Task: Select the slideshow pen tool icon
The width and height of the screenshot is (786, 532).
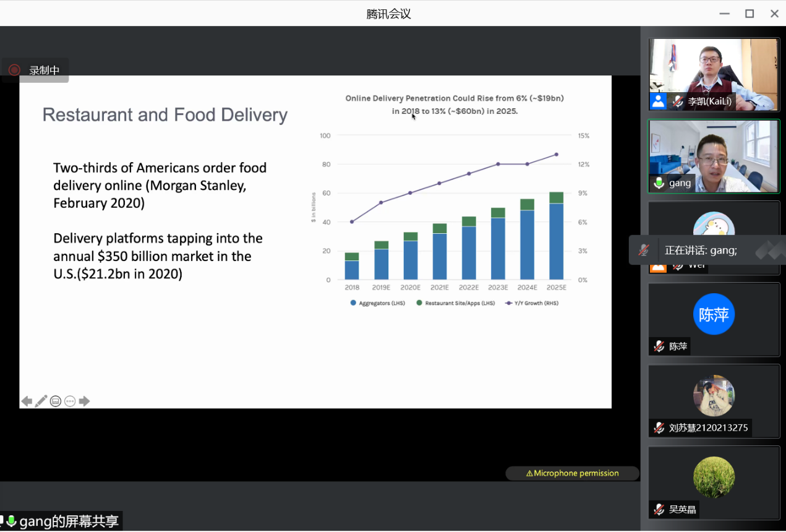Action: click(41, 401)
